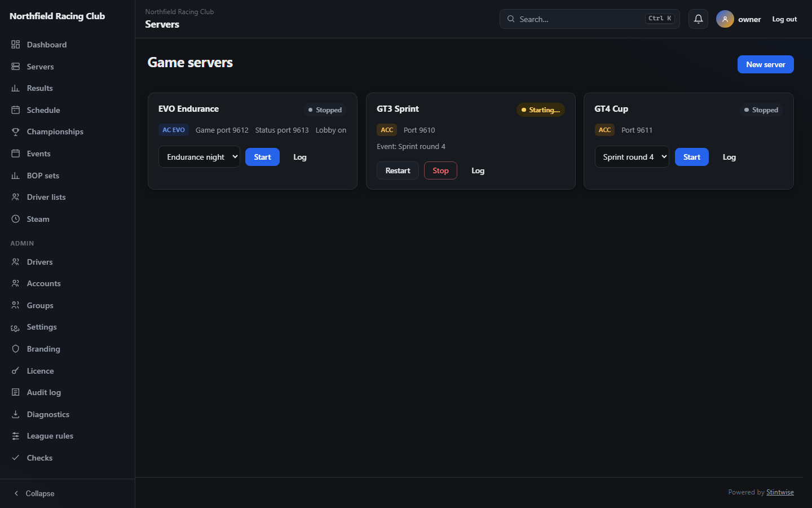
Task: Click the BOP sets chart icon
Action: (x=16, y=176)
